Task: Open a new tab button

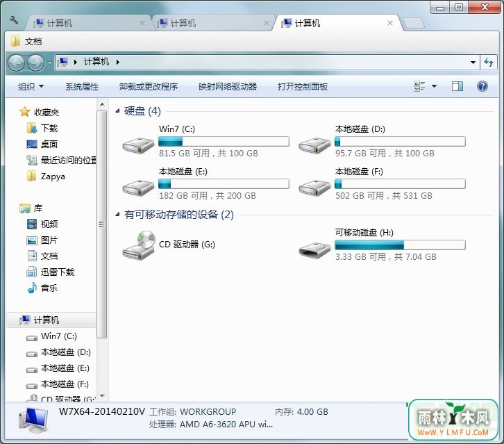Action: [413, 23]
